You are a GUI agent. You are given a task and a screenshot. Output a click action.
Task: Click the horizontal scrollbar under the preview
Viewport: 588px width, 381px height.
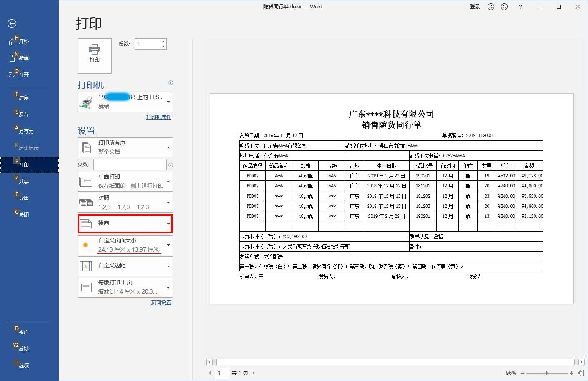[395, 362]
